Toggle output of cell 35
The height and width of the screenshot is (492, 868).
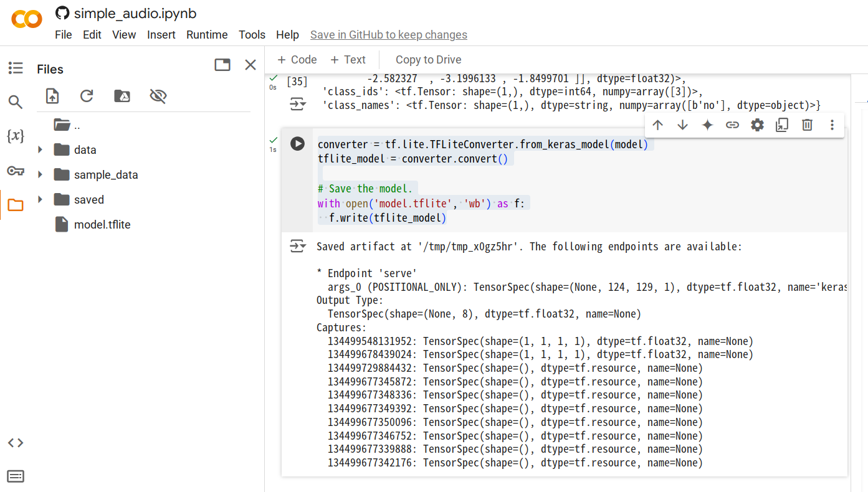[x=298, y=105]
